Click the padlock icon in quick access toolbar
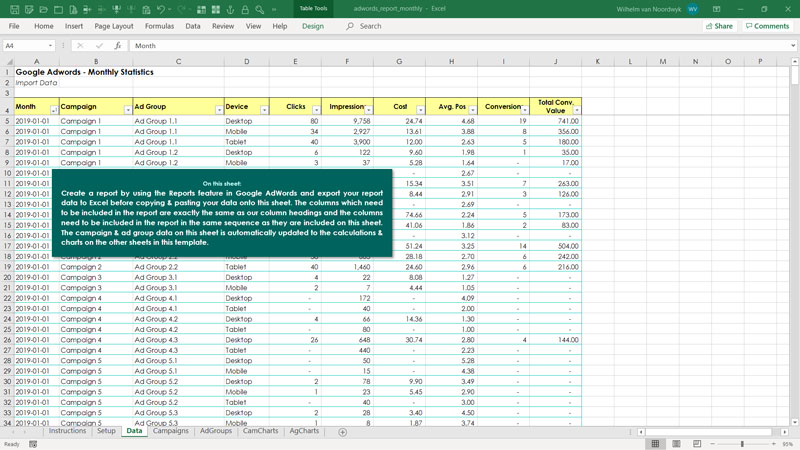Image resolution: width=800 pixels, height=450 pixels. click(245, 9)
